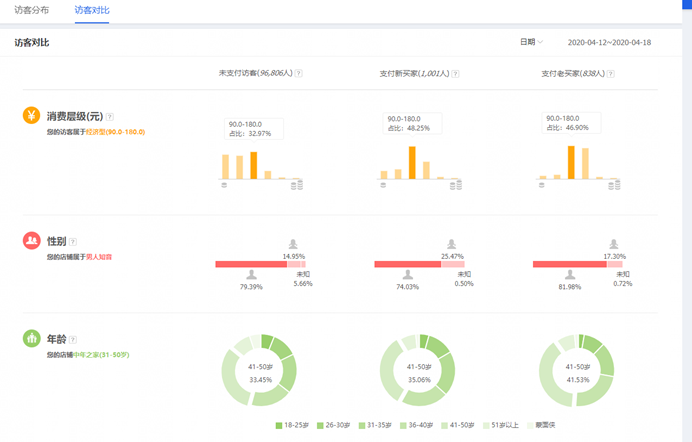Open help icon next to 年龄 heading
Image resolution: width=692 pixels, height=442 pixels.
click(73, 340)
